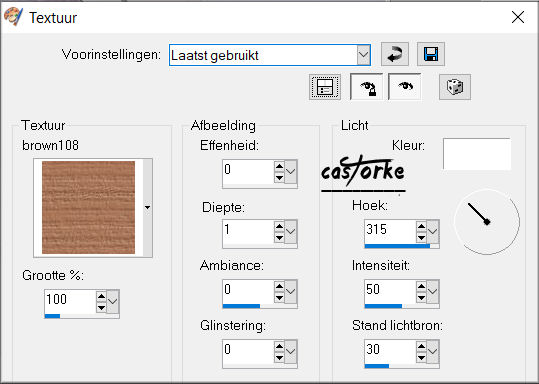Image resolution: width=539 pixels, height=384 pixels.
Task: Expand the Intensiteit slider dropdown
Action: 433,291
